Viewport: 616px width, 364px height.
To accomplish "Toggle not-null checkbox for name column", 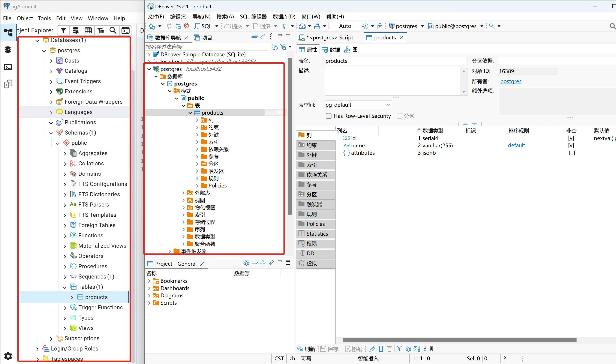I will [x=571, y=146].
